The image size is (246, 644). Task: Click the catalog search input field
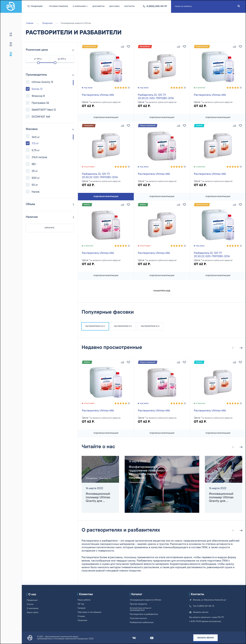click(204, 6)
